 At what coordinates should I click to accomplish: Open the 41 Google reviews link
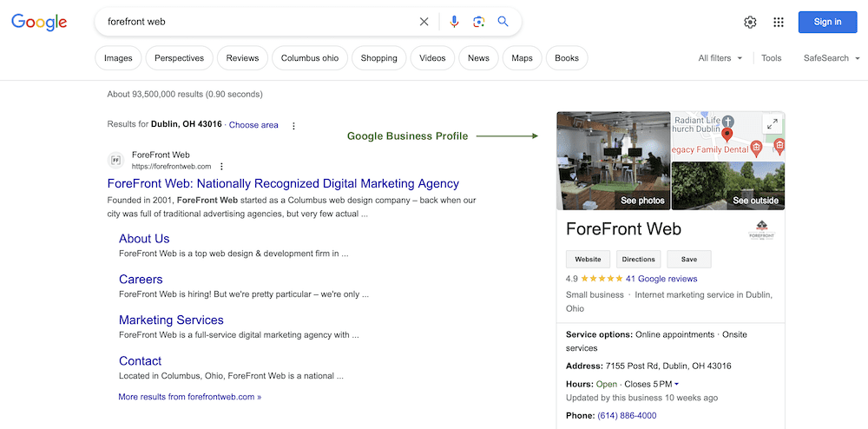click(661, 279)
